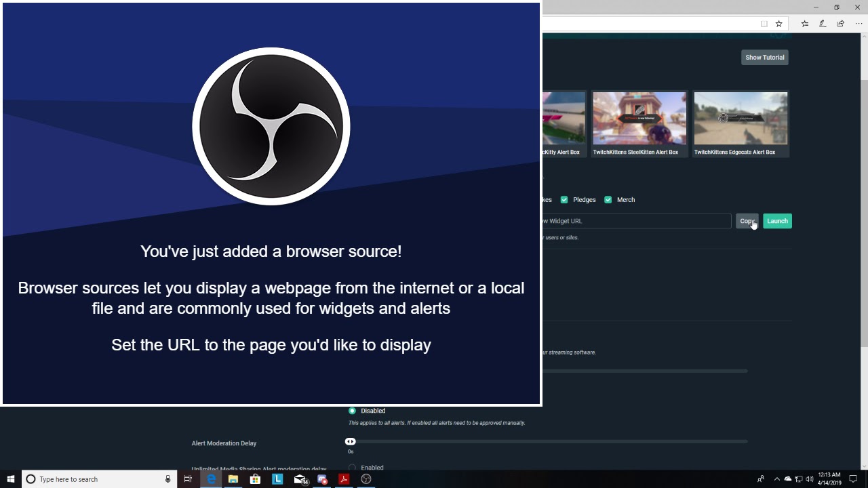Open File Explorer from the taskbar
The image size is (868, 488).
(233, 479)
